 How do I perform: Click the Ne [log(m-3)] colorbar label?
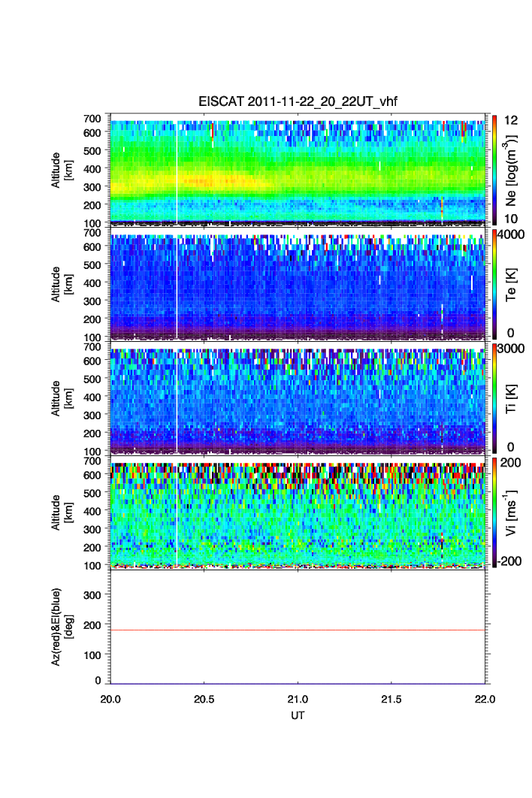pos(511,171)
